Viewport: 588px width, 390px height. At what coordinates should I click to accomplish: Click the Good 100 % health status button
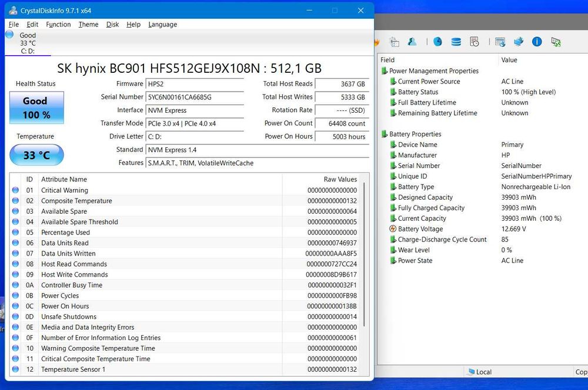tap(36, 107)
